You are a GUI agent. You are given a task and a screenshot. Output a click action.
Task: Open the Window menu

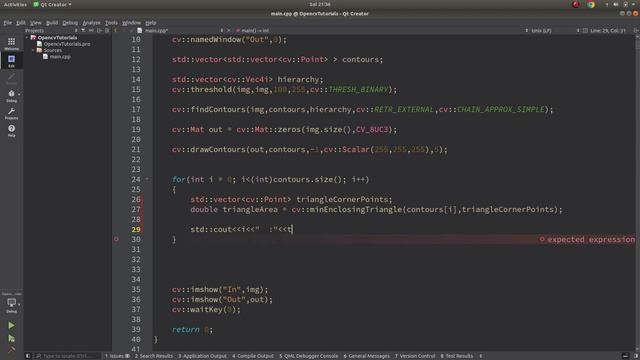[131, 23]
